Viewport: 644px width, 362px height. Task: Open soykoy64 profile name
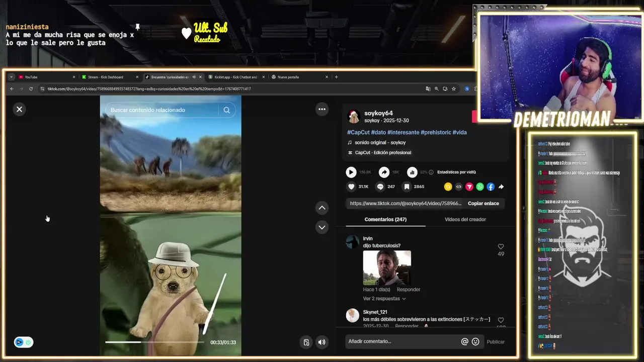pos(378,113)
